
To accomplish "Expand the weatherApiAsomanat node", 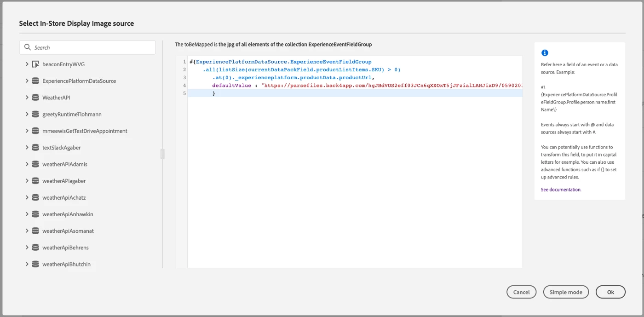I will point(27,231).
